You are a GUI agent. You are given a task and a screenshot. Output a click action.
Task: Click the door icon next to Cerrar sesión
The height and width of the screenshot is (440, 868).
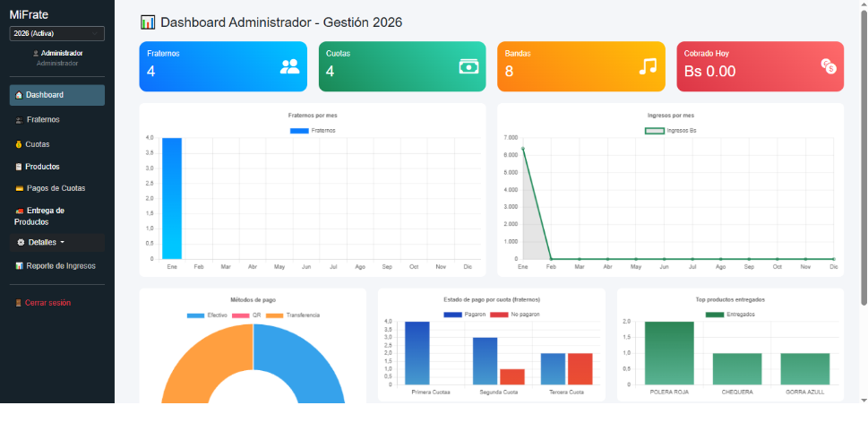[x=18, y=303]
